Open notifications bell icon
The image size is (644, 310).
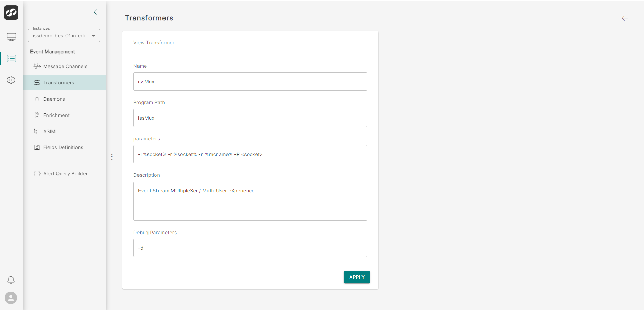coord(11,280)
